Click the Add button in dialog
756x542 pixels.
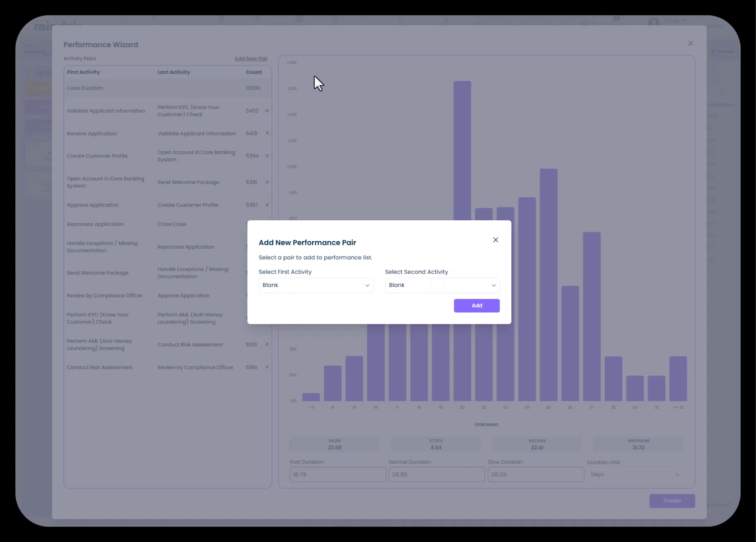476,305
